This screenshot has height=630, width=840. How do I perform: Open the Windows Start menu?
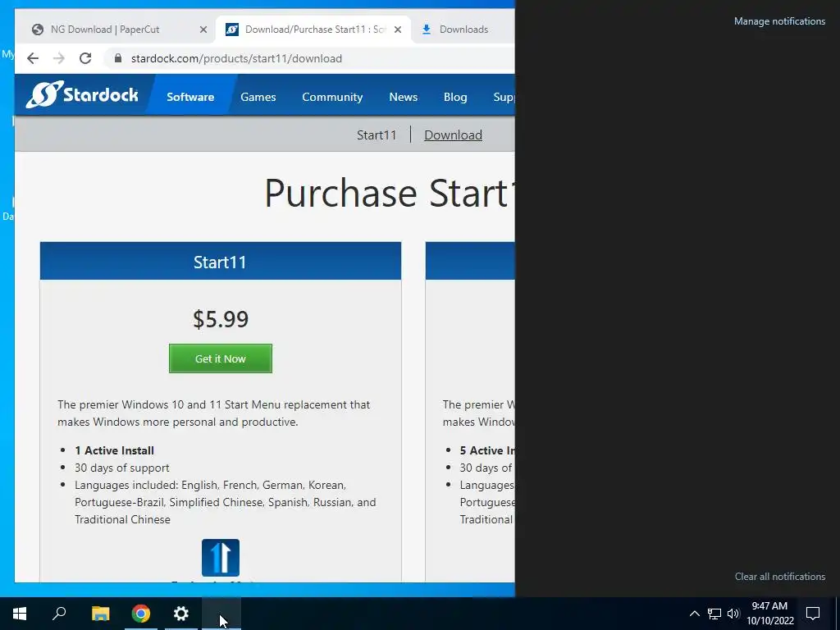pyautogui.click(x=20, y=614)
